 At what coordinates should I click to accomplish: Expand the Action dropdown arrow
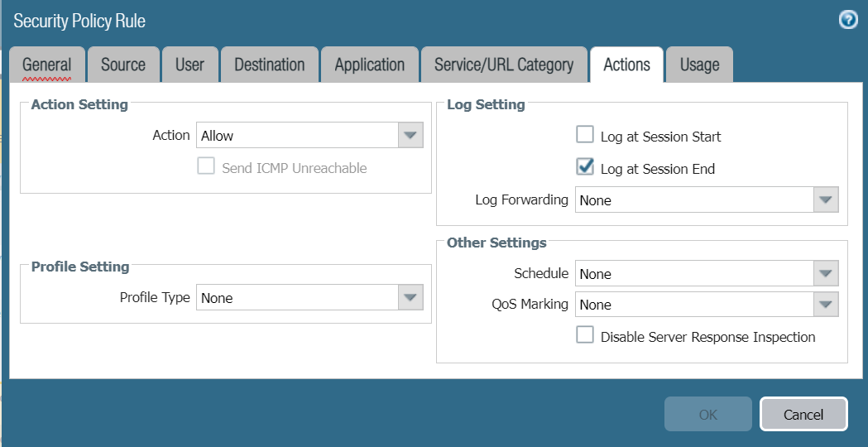410,136
